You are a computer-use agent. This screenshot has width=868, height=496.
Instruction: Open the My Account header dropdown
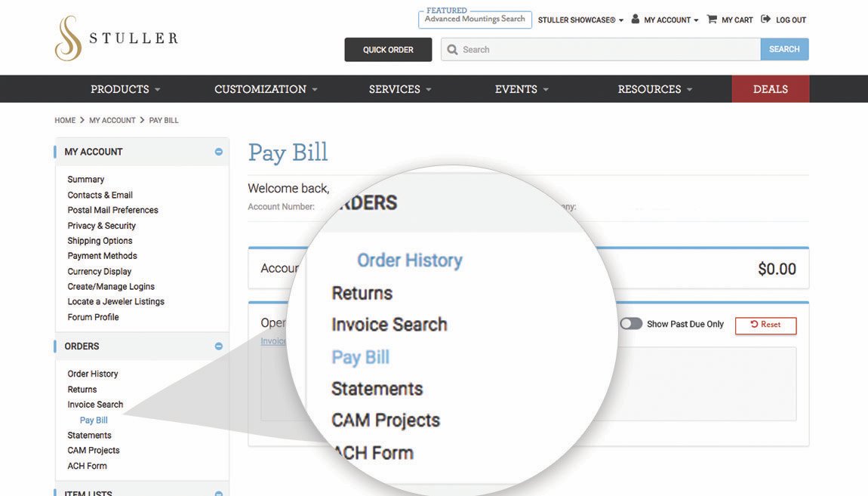[671, 20]
